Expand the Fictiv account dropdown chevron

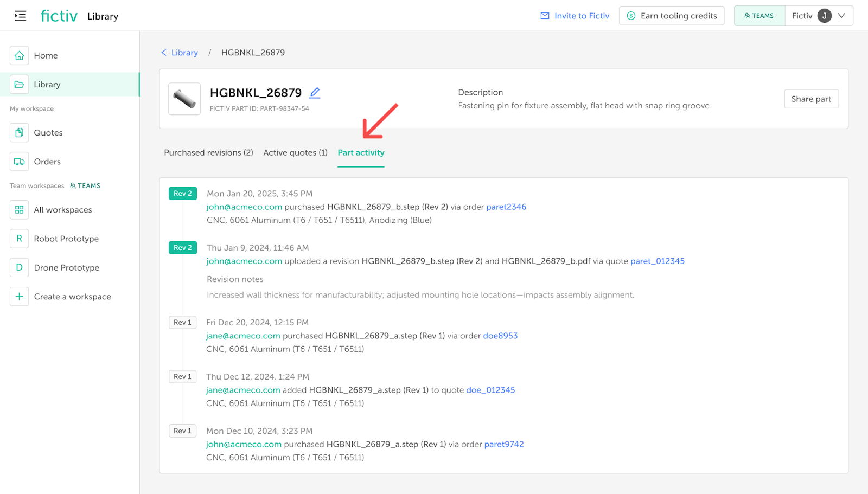(841, 16)
